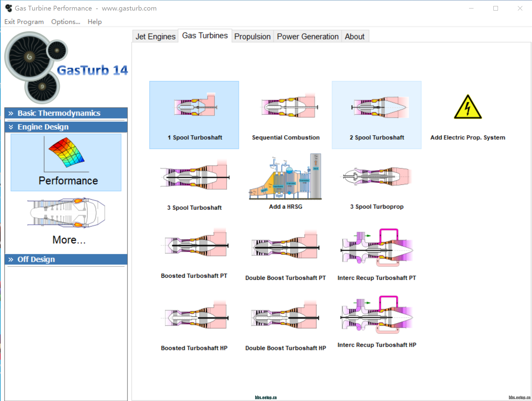Pick the 2 Spool Turboshaft engine icon
Screen dimensions: 532x401
coord(380,107)
